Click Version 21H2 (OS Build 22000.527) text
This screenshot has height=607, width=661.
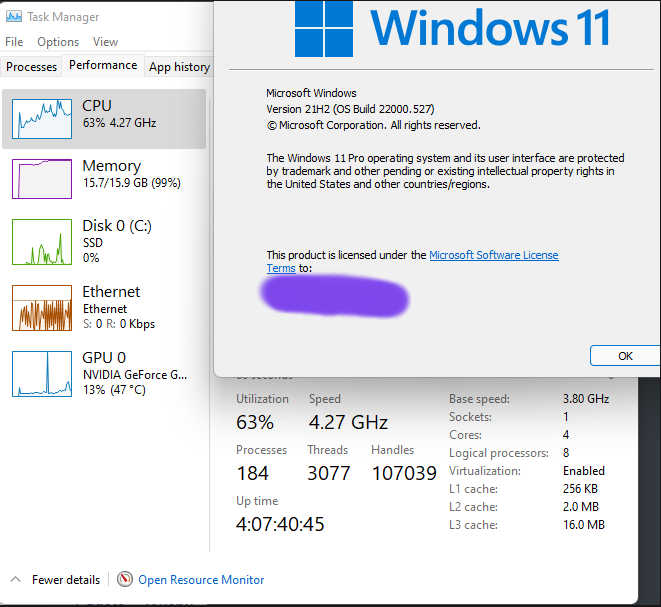coord(350,109)
